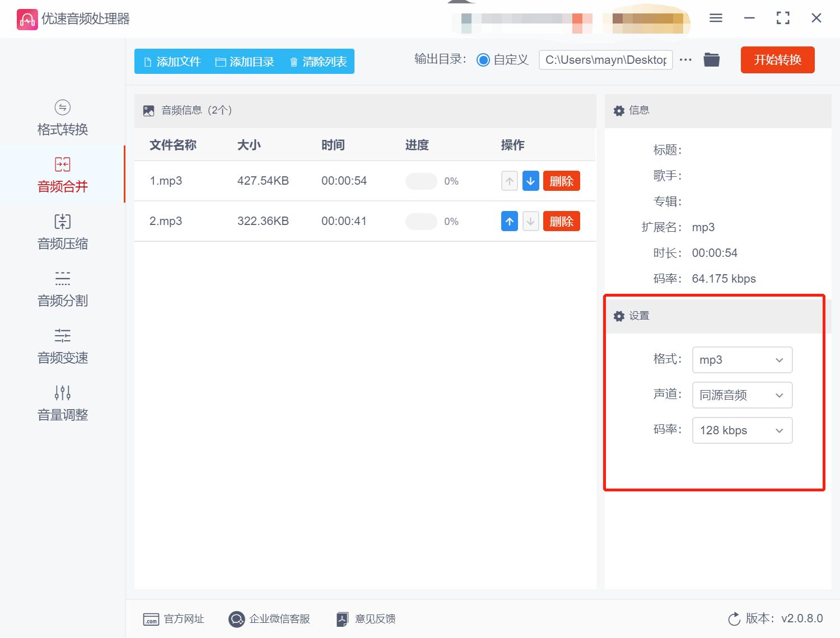
Task: Click the 添加目录 toolbar item
Action: pos(245,62)
